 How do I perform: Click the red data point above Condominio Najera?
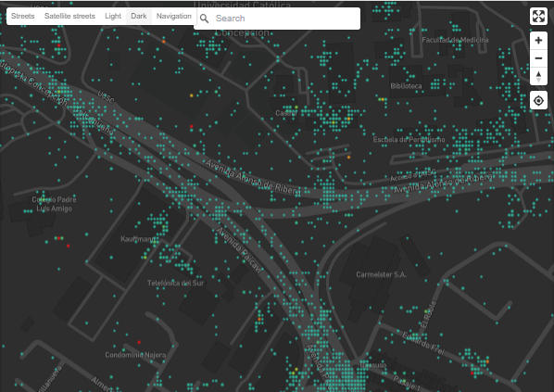point(139,342)
